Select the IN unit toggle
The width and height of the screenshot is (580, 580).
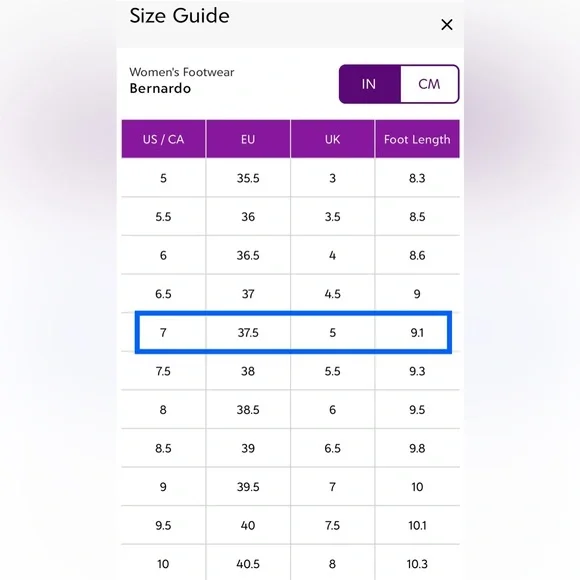369,84
